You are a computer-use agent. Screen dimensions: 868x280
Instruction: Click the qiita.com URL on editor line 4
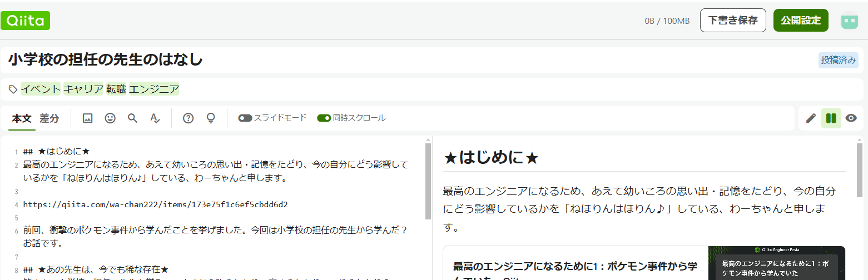(156, 204)
